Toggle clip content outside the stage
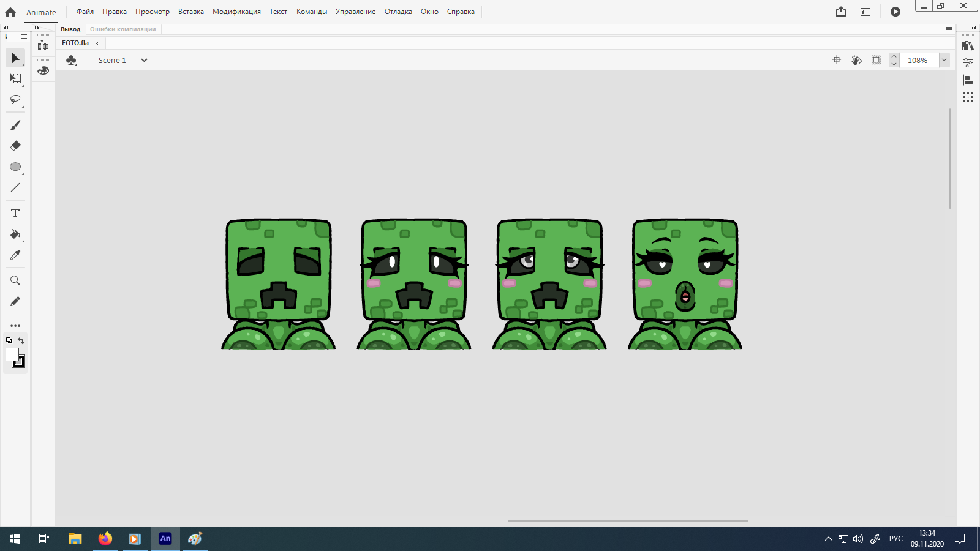 [876, 60]
